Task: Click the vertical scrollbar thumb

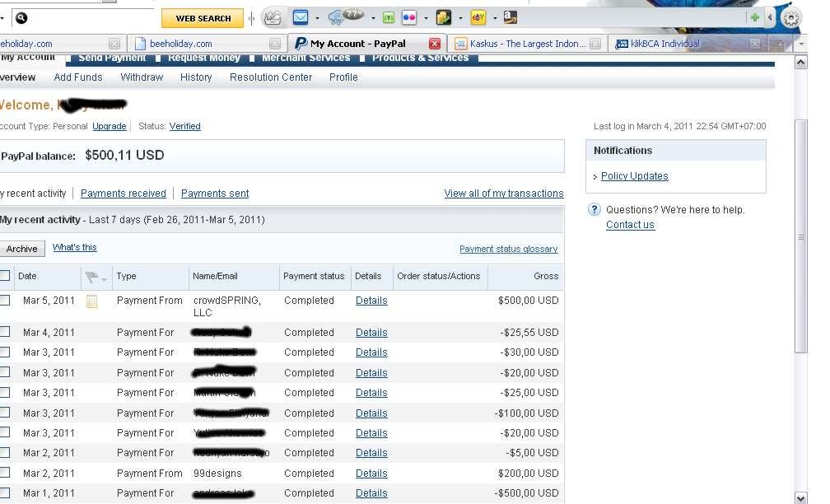Action: (801, 236)
